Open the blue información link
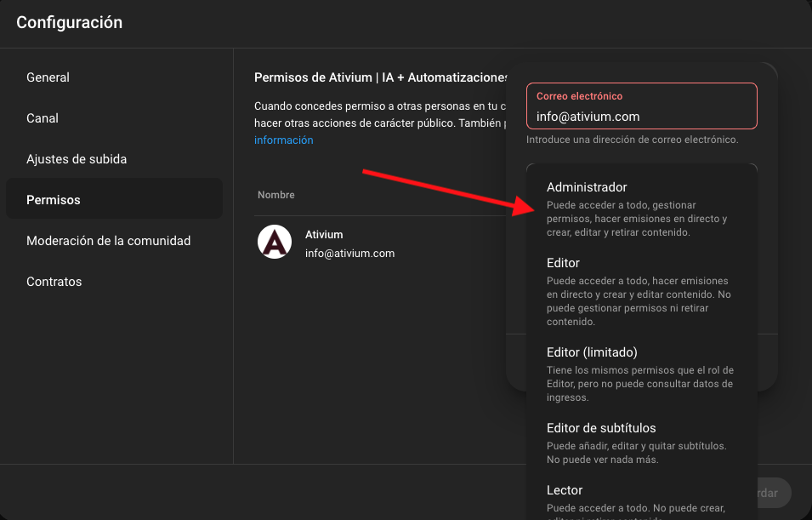Viewport: 812px width, 520px height. (283, 140)
